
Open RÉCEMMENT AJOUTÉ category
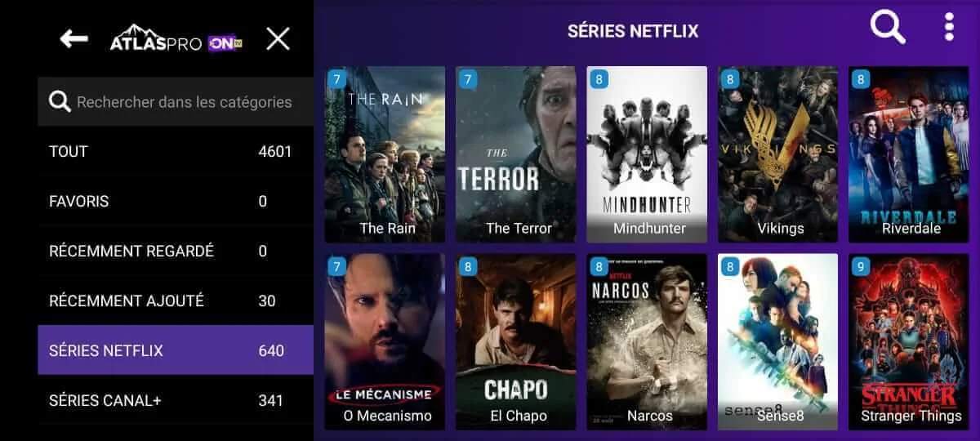coord(176,301)
